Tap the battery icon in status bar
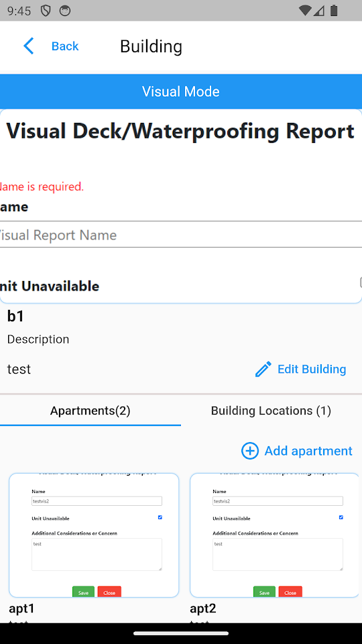The width and height of the screenshot is (362, 644). [334, 11]
